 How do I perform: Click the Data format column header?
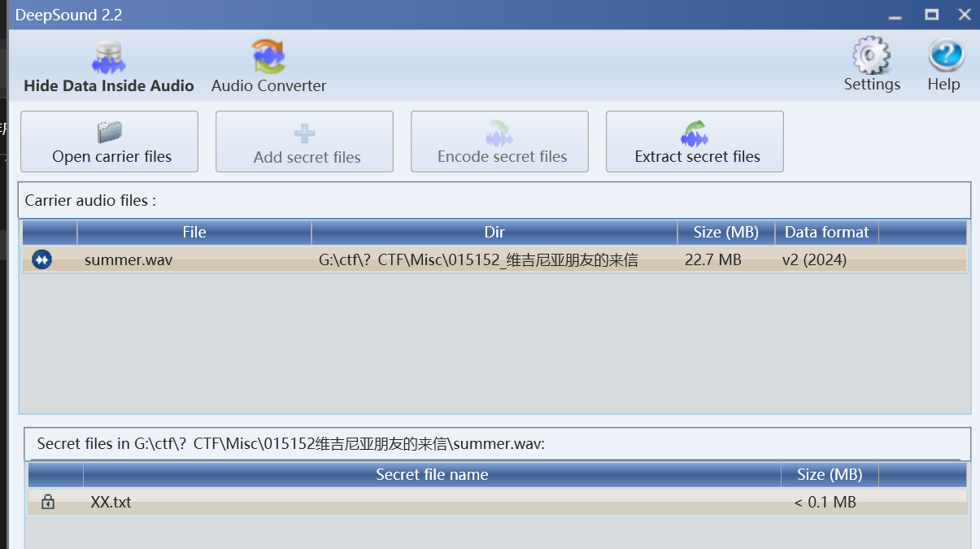click(826, 233)
